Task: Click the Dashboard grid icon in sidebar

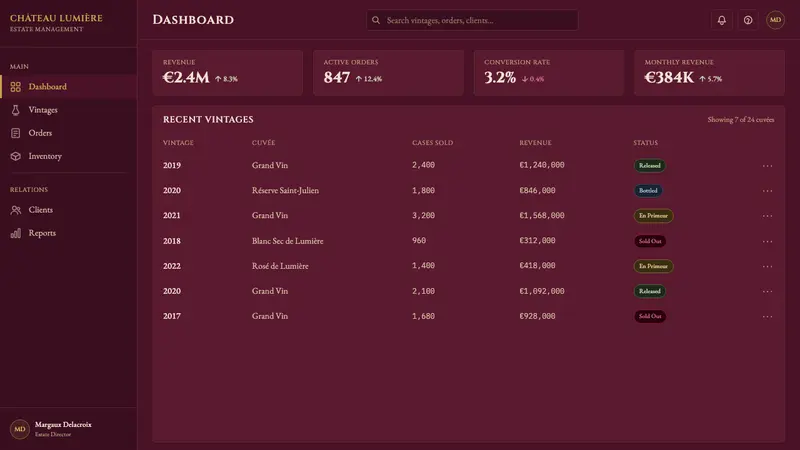Action: tap(16, 87)
